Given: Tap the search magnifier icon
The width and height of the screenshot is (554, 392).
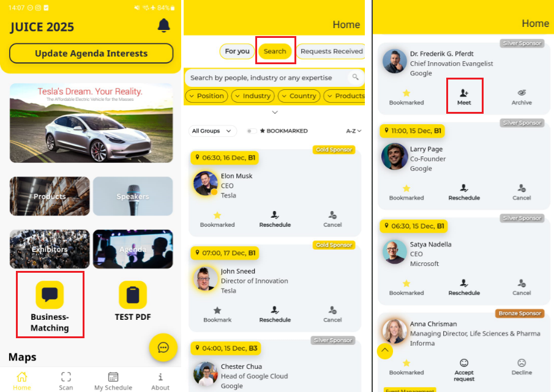Looking at the screenshot, I should [x=355, y=77].
